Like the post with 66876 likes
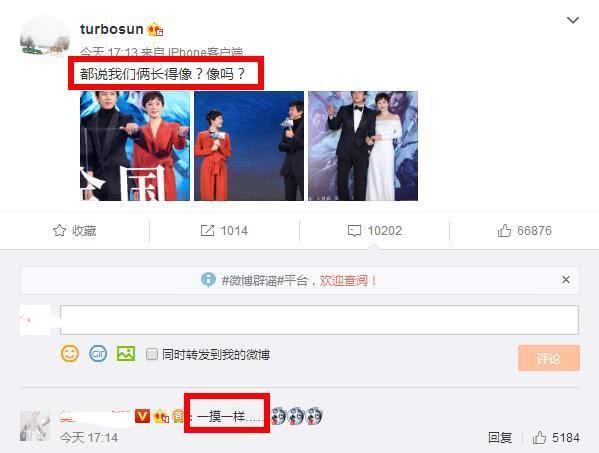The width and height of the screenshot is (599, 453). click(x=525, y=231)
